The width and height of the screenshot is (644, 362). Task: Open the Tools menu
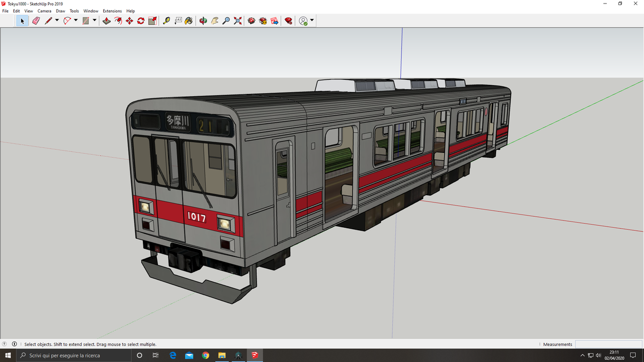click(x=74, y=11)
